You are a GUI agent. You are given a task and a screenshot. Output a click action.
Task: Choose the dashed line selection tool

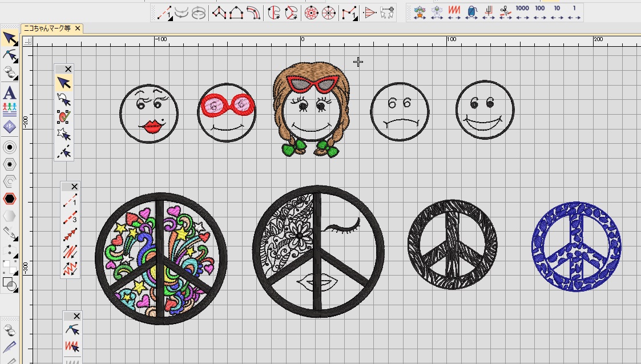[x=64, y=152]
